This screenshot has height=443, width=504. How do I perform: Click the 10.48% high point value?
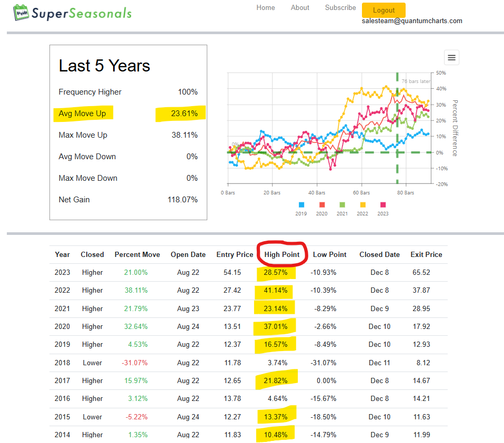point(276,435)
